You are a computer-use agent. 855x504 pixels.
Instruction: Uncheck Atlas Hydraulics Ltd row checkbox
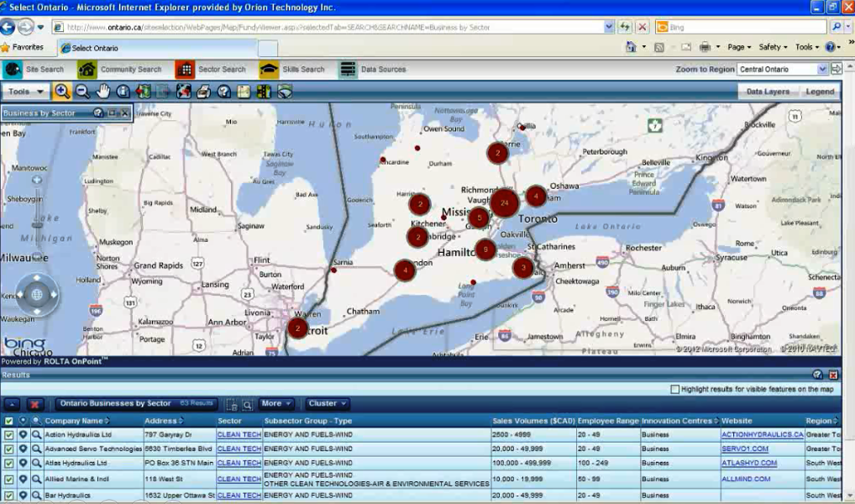(x=8, y=463)
